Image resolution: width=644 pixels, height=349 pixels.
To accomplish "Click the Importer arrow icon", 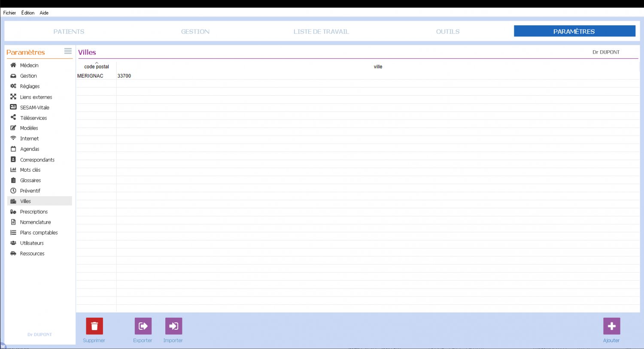I will [x=173, y=326].
